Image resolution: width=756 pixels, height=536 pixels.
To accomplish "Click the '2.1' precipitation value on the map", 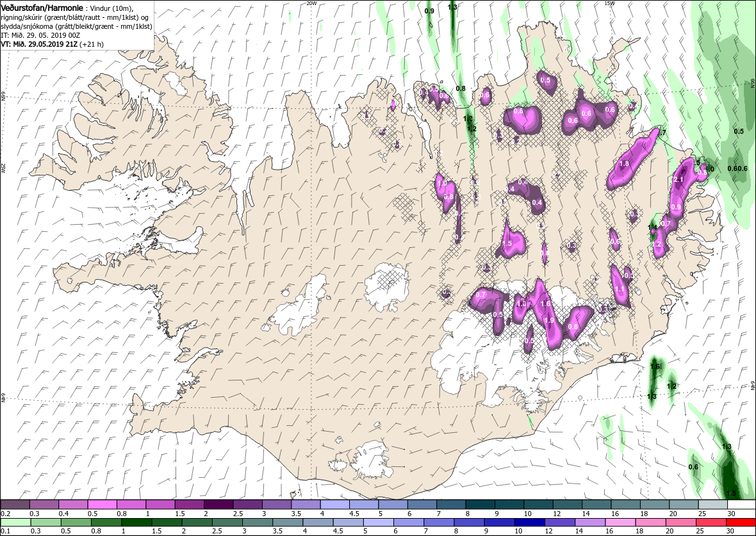I will (x=678, y=179).
